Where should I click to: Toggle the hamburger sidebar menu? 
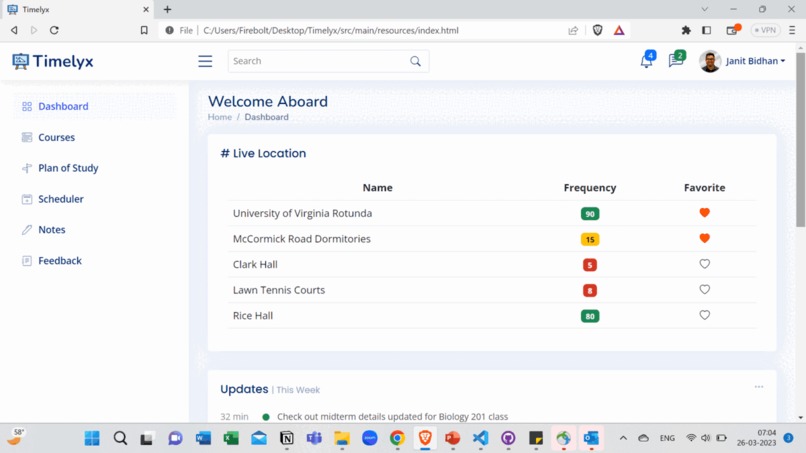[x=205, y=61]
